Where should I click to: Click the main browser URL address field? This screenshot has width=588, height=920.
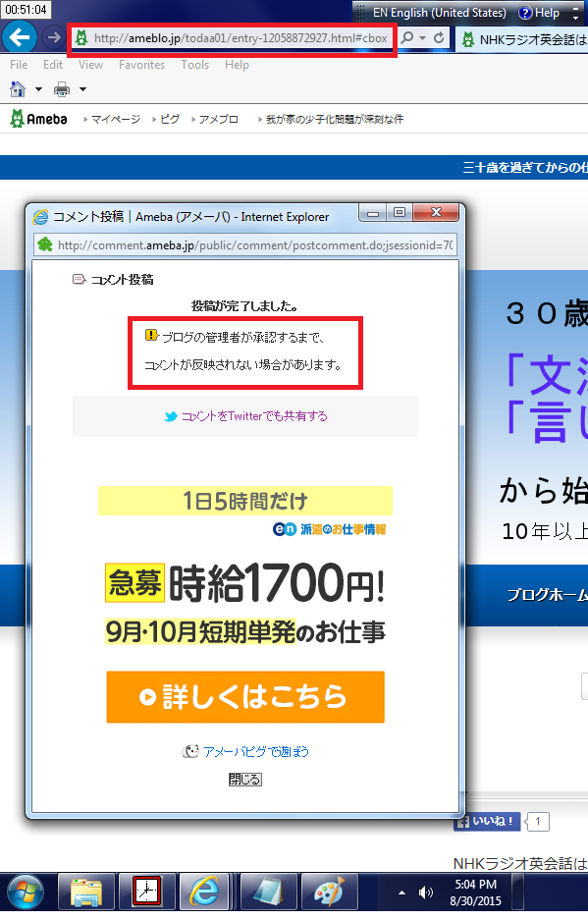pyautogui.click(x=241, y=38)
